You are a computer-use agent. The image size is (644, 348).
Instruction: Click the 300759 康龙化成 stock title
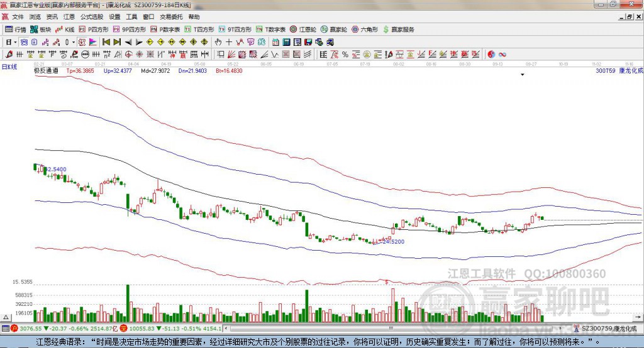tap(619, 70)
